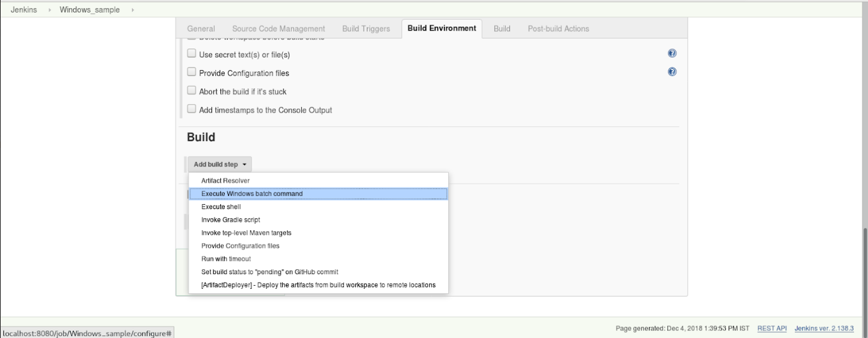
Task: Click the Page generated timestamp text
Action: pos(684,328)
